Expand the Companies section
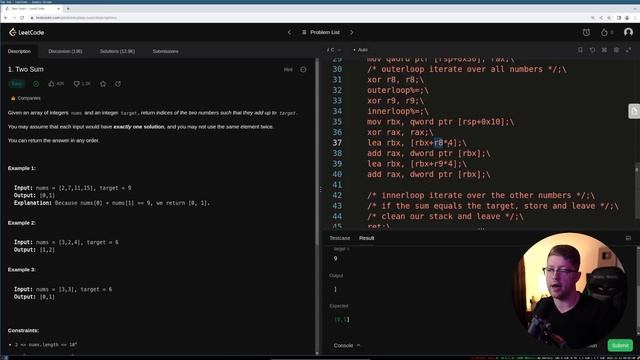Screen dimensions: 640x360 (25, 98)
